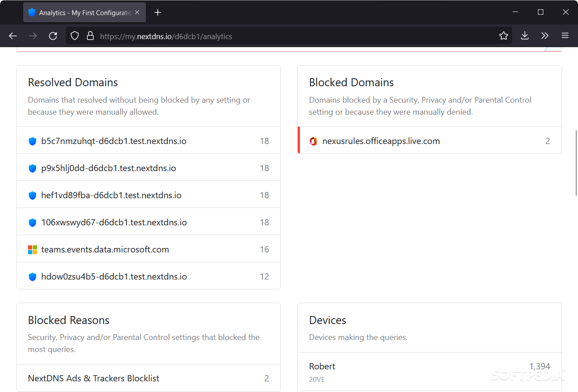
Task: Click the count 2 for Ads & Trackers Blocklist
Action: click(267, 378)
